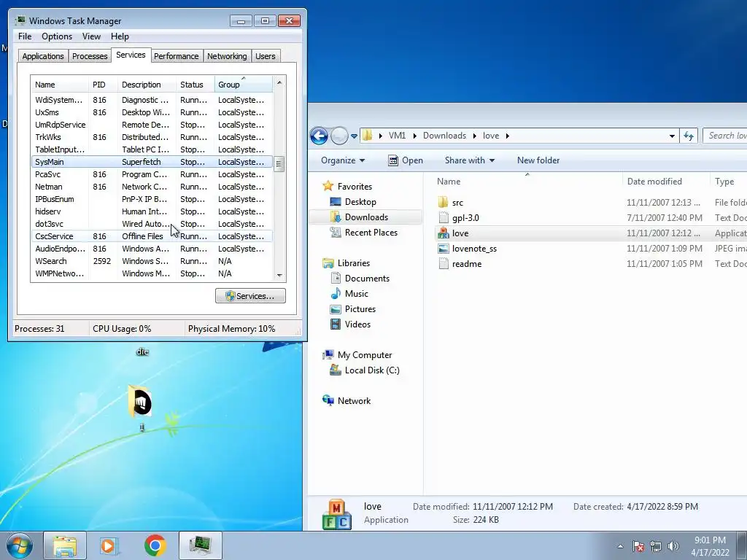Open Windows Explorer from the taskbar
This screenshot has height=560, width=747.
pyautogui.click(x=65, y=545)
